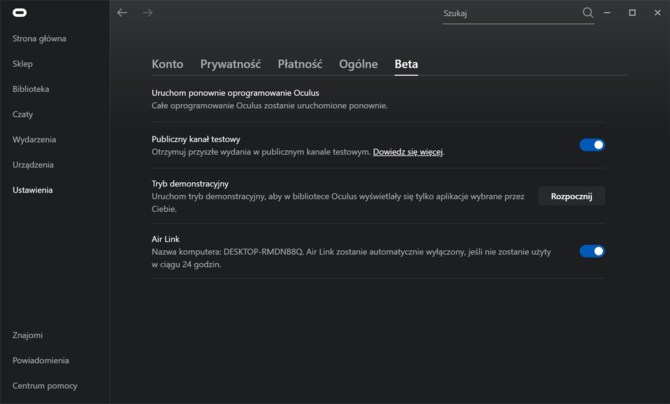Select Ustawienia in the sidebar
The width and height of the screenshot is (670, 404).
32,190
